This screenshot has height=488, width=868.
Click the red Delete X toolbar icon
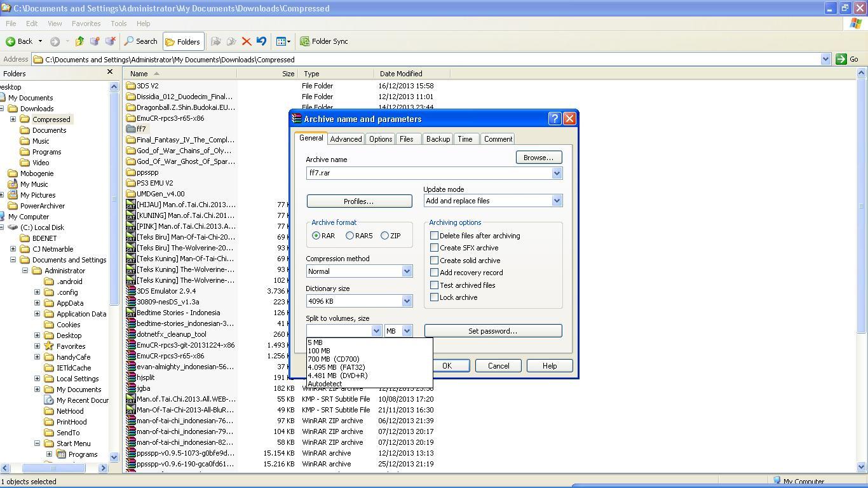click(247, 41)
